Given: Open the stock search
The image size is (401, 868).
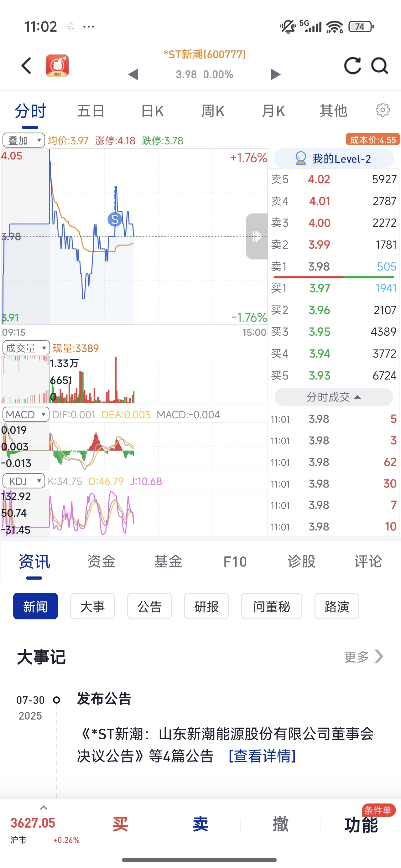Looking at the screenshot, I should click(380, 65).
